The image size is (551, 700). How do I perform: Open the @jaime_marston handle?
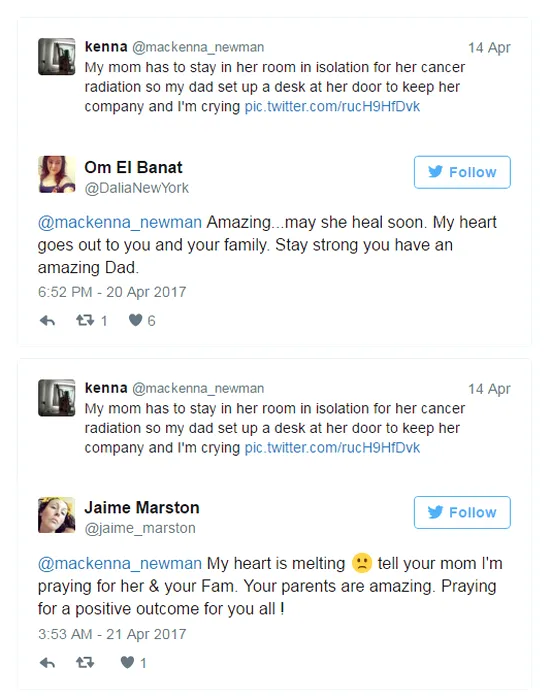[140, 528]
